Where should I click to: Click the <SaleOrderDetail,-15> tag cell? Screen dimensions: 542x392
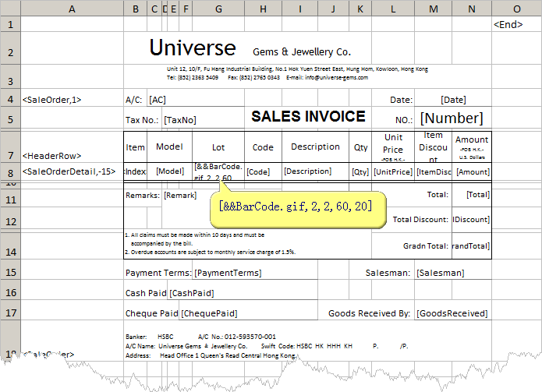[x=69, y=171]
